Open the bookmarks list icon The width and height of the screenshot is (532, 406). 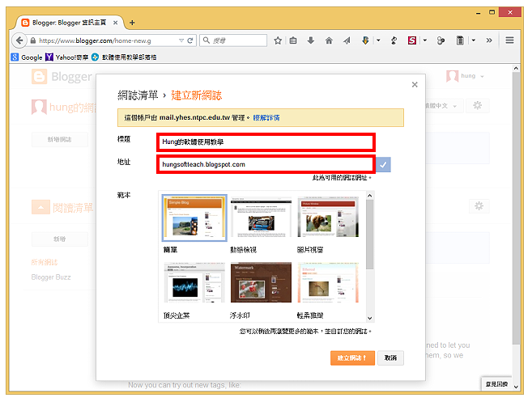tap(293, 40)
